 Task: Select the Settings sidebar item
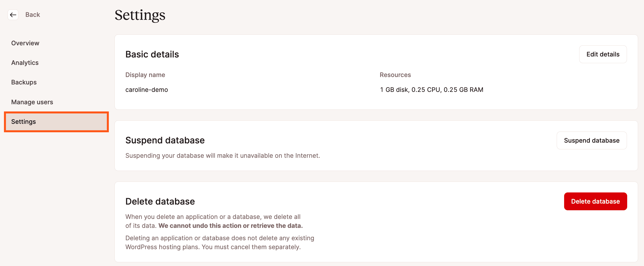[23, 122]
